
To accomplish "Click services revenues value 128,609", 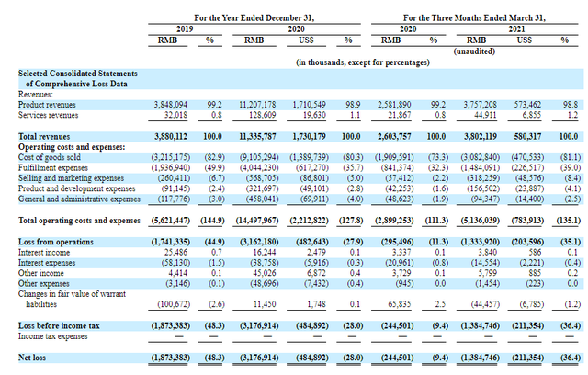I will pyautogui.click(x=262, y=115).
